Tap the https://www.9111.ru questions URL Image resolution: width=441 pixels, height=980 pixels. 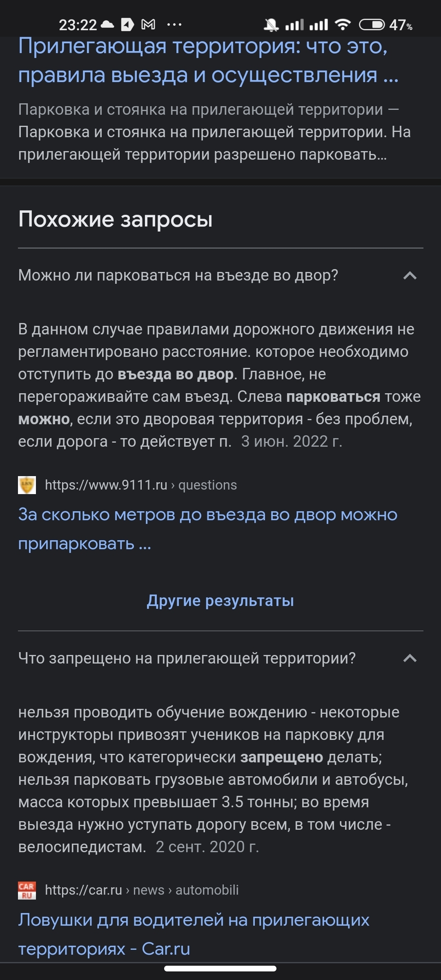pyautogui.click(x=141, y=485)
